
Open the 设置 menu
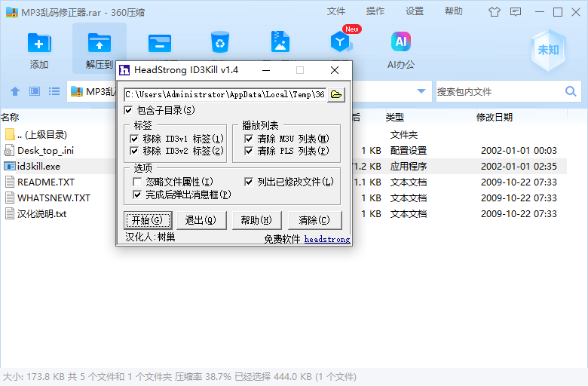pyautogui.click(x=415, y=11)
